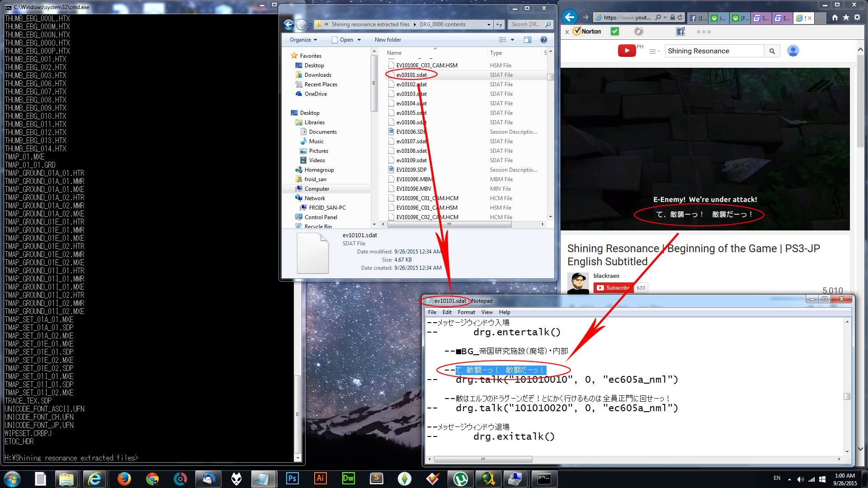Click the cmd window vertical scrollbar thumb
868x488 pixels.
click(x=297, y=414)
